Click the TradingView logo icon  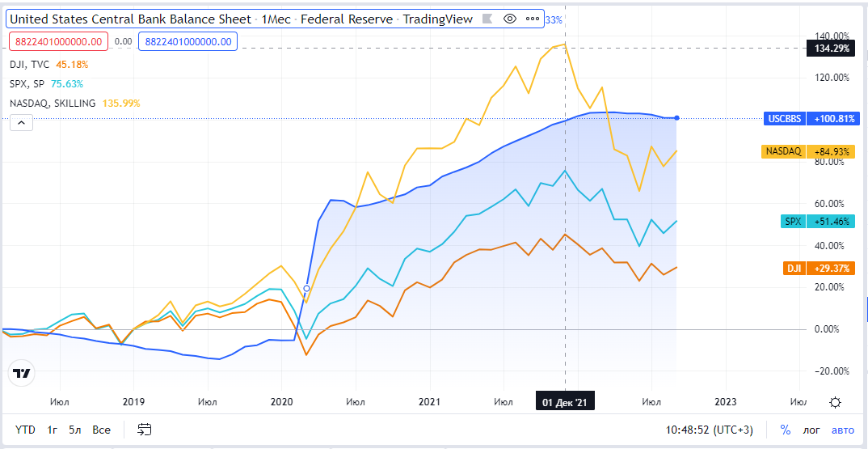click(x=22, y=373)
